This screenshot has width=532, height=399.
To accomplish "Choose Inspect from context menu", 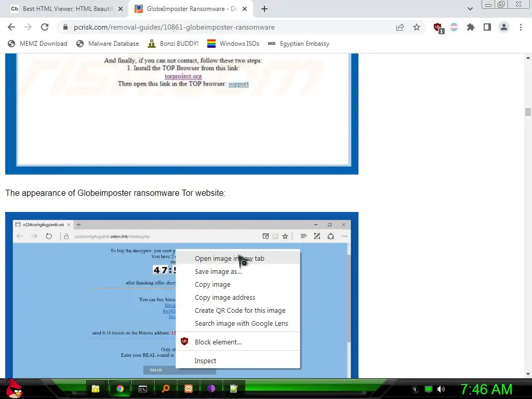I will (x=238, y=361).
